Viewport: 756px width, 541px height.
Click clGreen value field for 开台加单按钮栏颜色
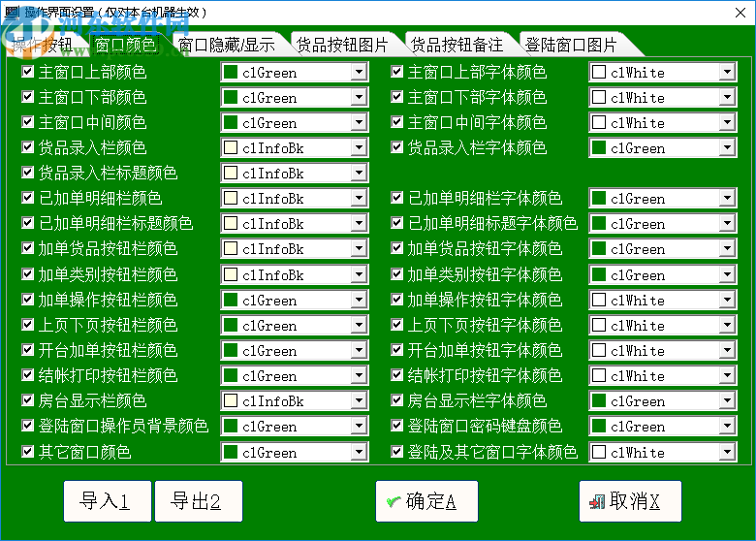(295, 350)
